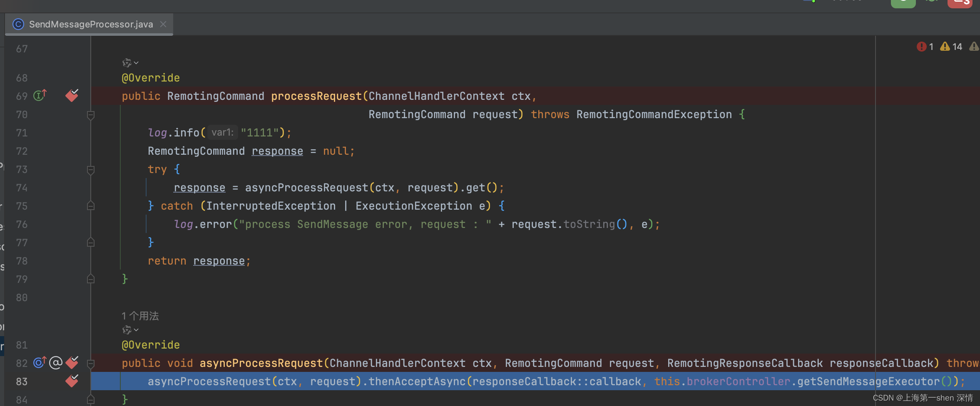The height and width of the screenshot is (406, 980).
Task: Open the author inlay dropdown above line 68
Action: [130, 63]
